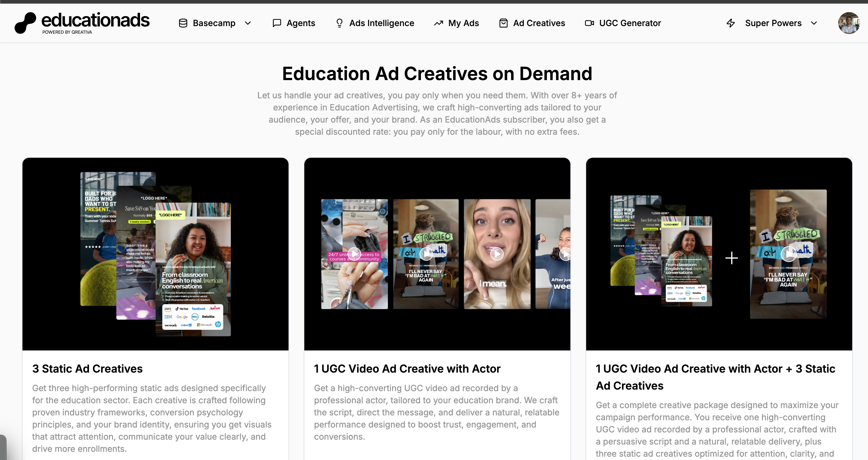The image size is (868, 460).
Task: Play the math struggle UGC video
Action: coord(426,254)
